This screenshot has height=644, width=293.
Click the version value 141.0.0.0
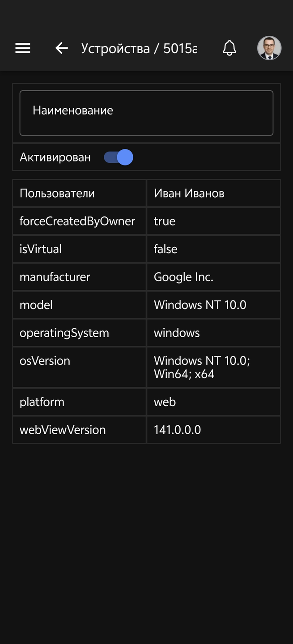click(x=177, y=430)
